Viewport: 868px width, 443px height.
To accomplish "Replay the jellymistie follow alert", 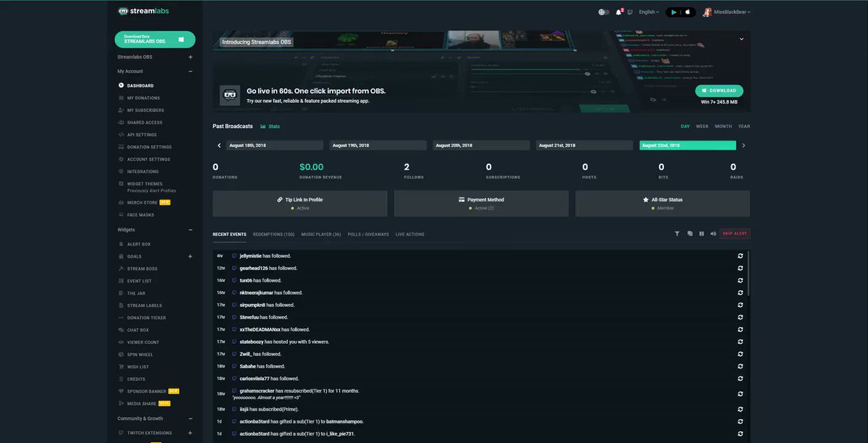I will point(740,256).
